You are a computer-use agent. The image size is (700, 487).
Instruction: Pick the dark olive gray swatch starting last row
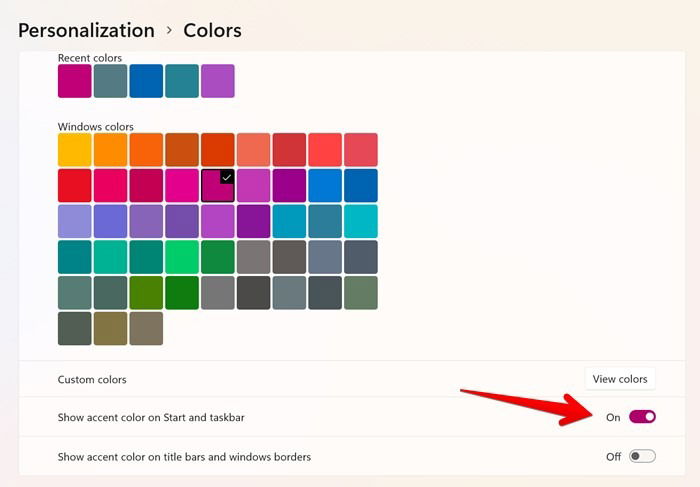(x=75, y=329)
